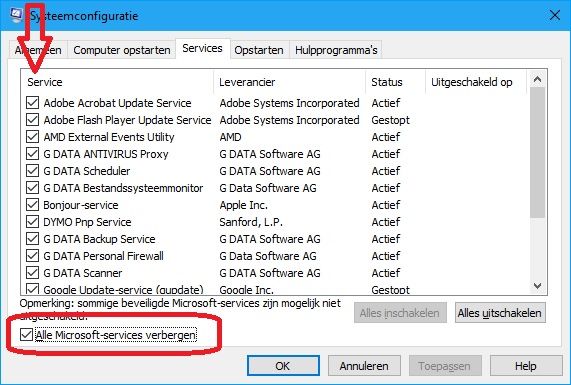571x385 pixels.
Task: Open the Hulpprogramma's tab
Action: pyautogui.click(x=336, y=50)
